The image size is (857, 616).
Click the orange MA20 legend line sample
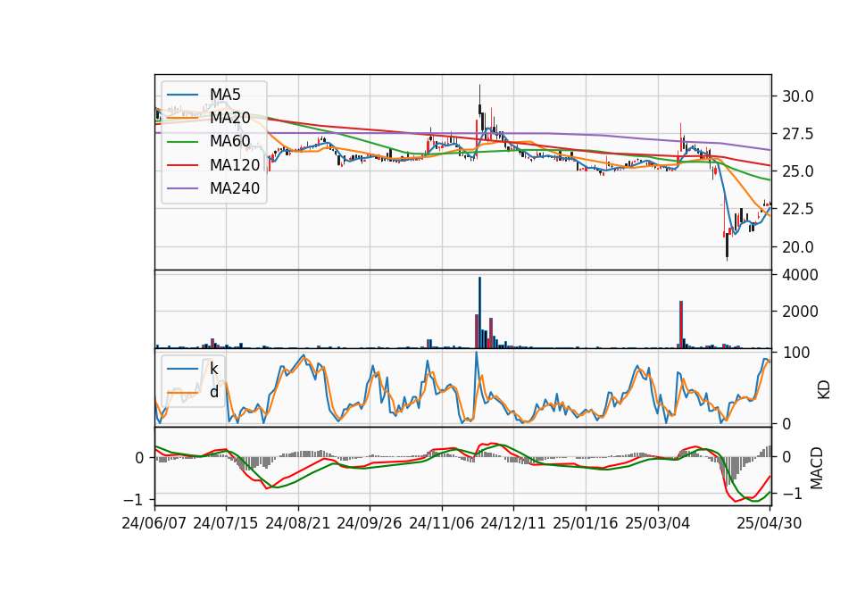pos(183,118)
